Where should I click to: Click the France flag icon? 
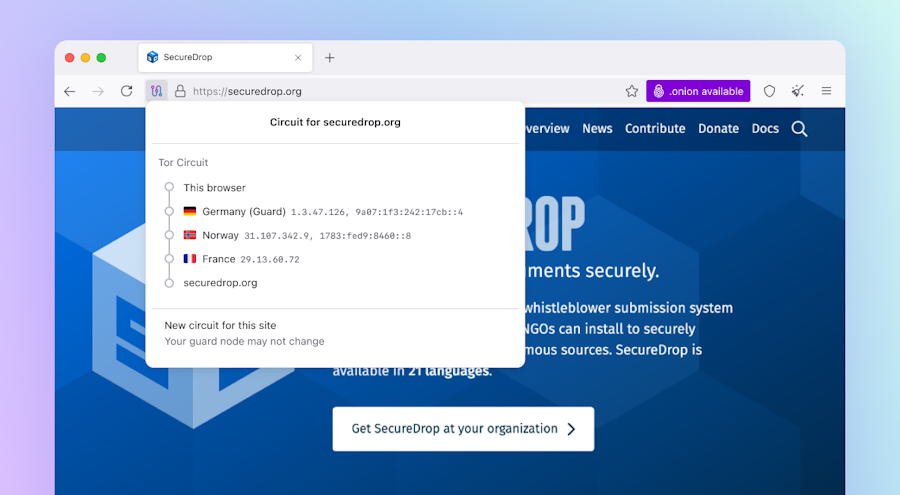(x=189, y=258)
